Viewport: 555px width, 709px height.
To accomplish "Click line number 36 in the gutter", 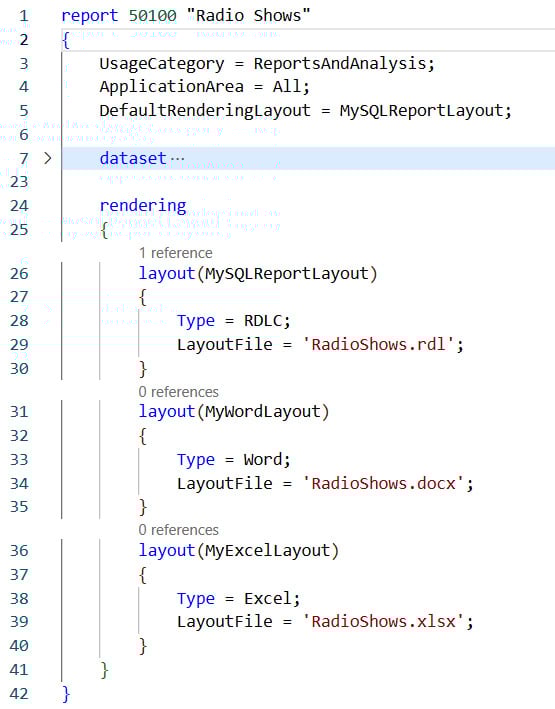I will pyautogui.click(x=19, y=551).
